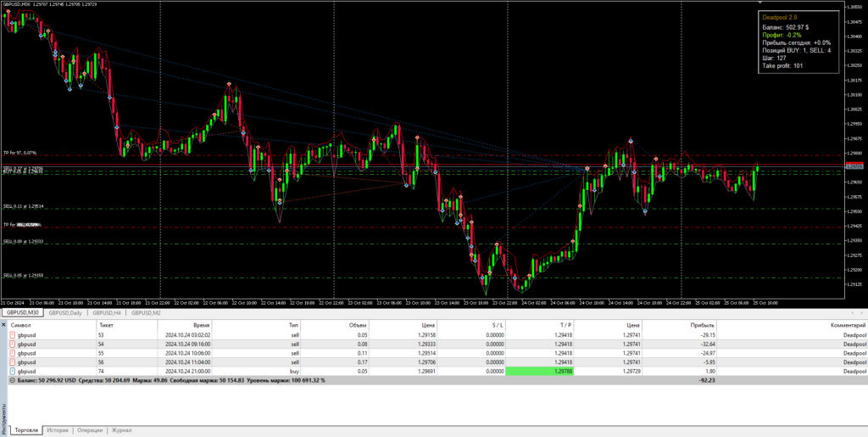Click the buy type cell of ticket 74
The height and width of the screenshot is (437, 868).
[x=295, y=371]
